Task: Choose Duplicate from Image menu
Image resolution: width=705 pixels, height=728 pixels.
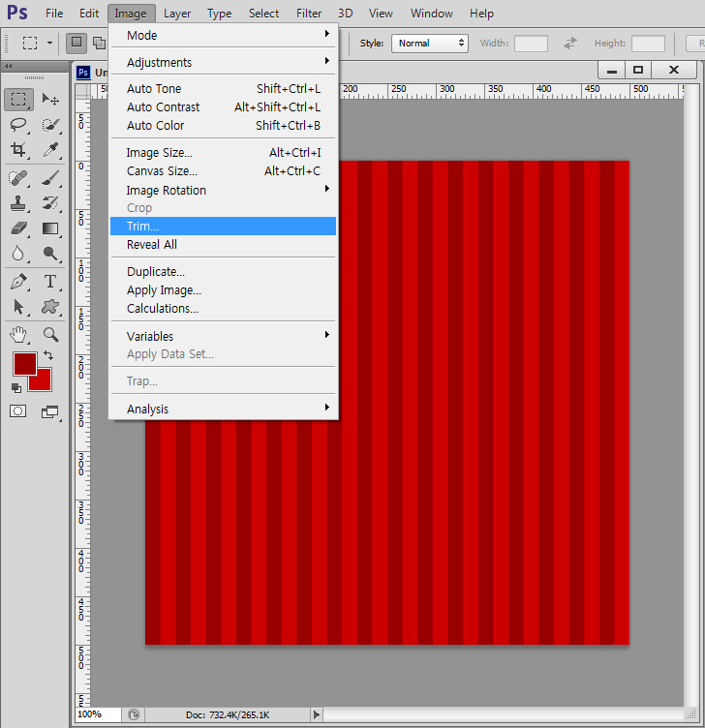Action: [223, 271]
